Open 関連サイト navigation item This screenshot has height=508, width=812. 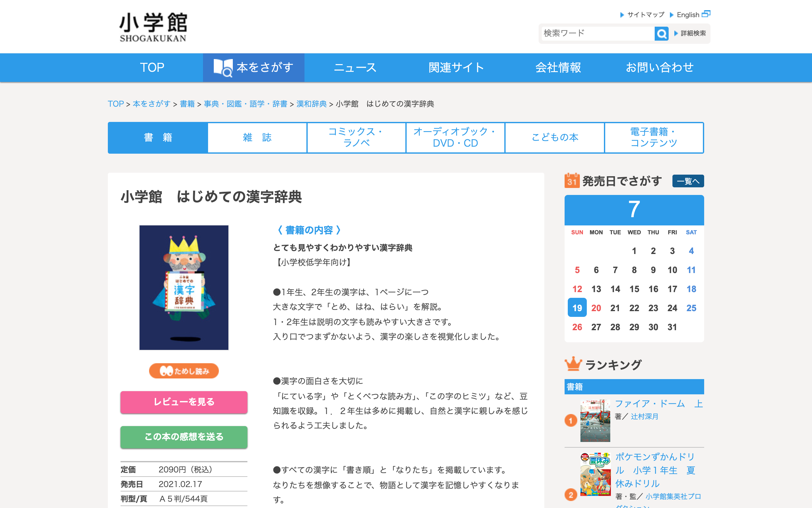pyautogui.click(x=456, y=68)
